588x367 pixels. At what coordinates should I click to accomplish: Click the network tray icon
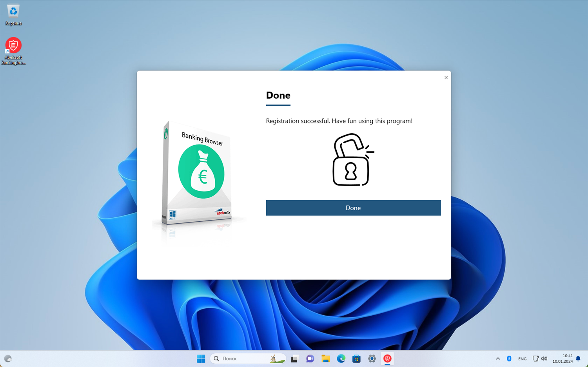[535, 358]
